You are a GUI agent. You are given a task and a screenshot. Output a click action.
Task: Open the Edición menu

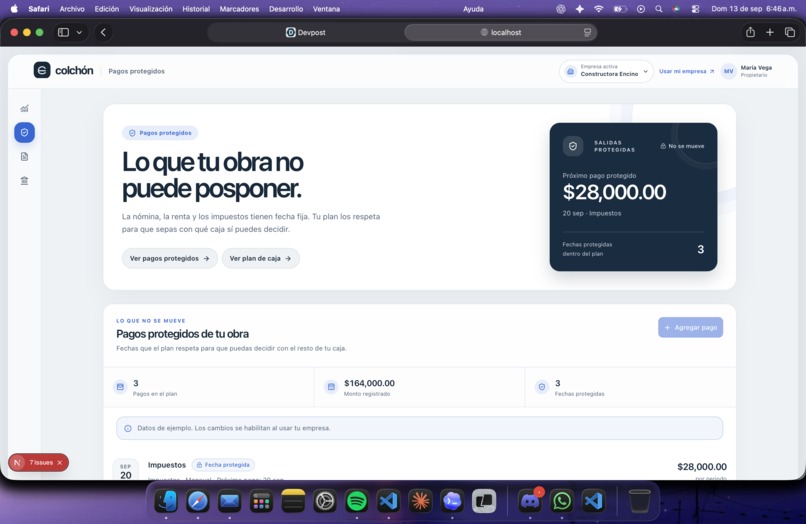[x=106, y=9]
